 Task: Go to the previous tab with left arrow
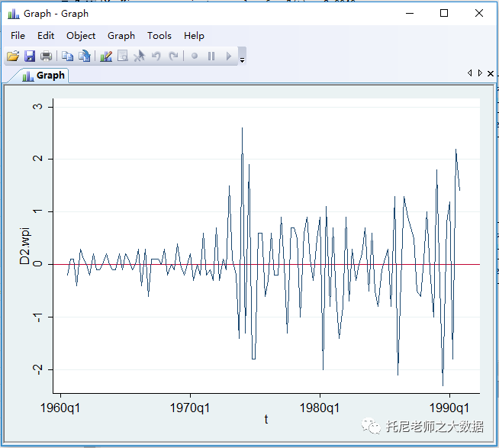tap(469, 73)
